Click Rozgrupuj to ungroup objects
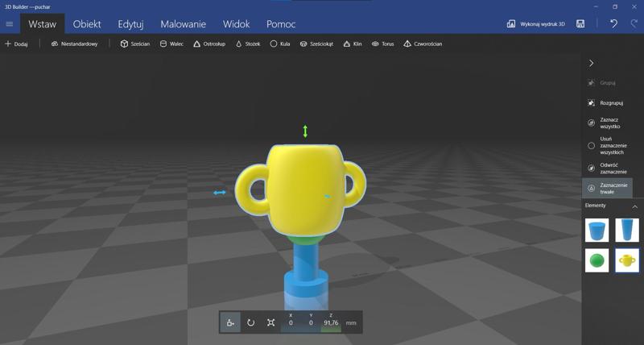The width and height of the screenshot is (644, 345). pos(606,103)
